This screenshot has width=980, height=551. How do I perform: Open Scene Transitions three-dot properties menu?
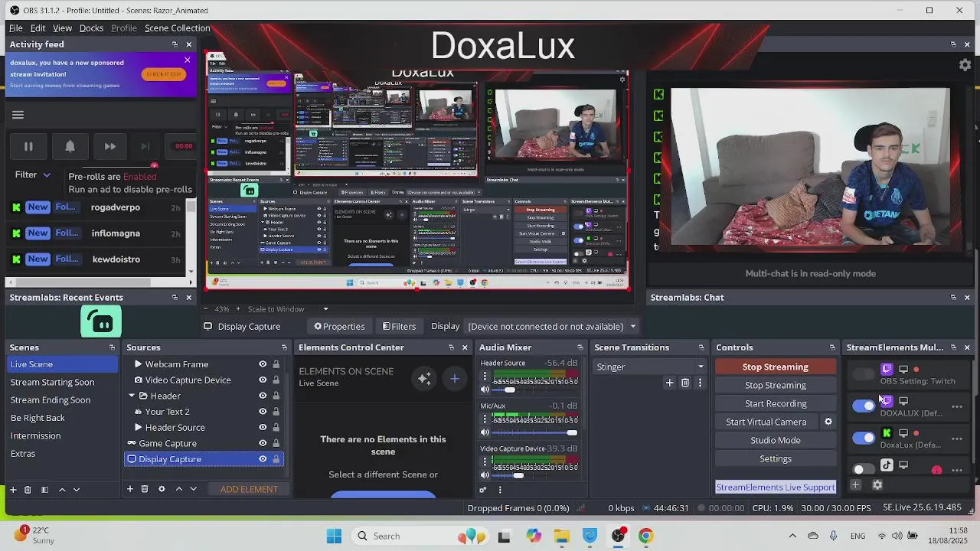click(700, 383)
